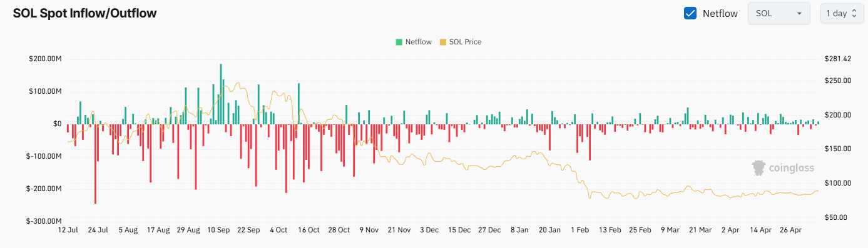This screenshot has width=868, height=248.
Task: Click the 22 Sep date label
Action: 248,230
